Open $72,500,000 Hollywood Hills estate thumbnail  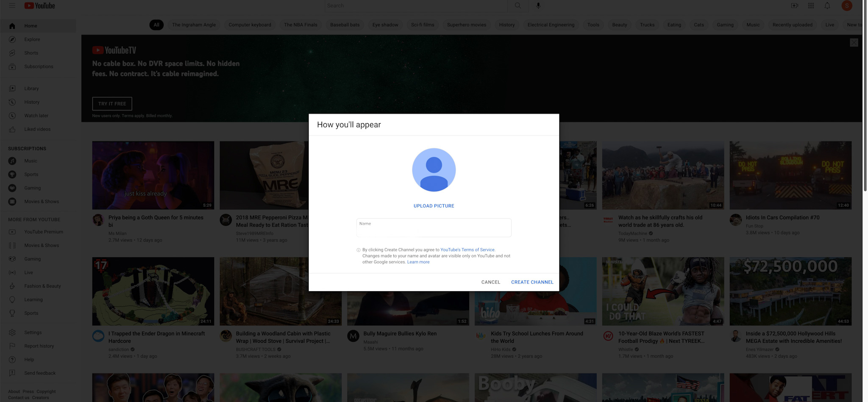pyautogui.click(x=790, y=291)
